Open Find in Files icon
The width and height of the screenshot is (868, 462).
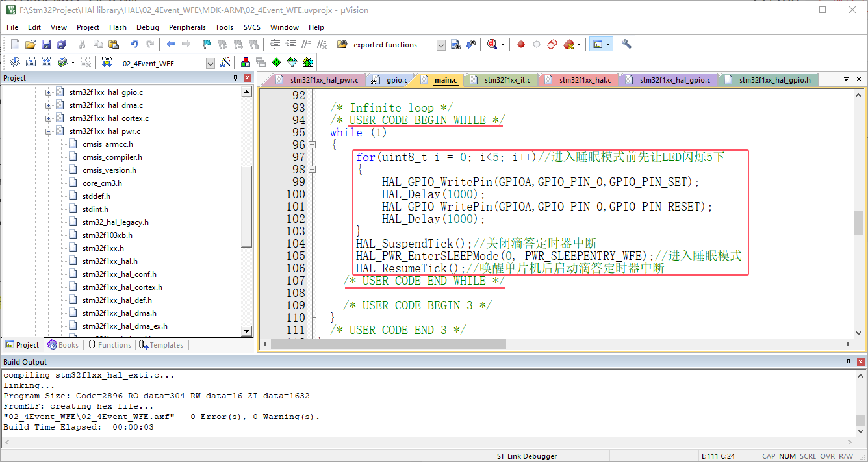[342, 44]
